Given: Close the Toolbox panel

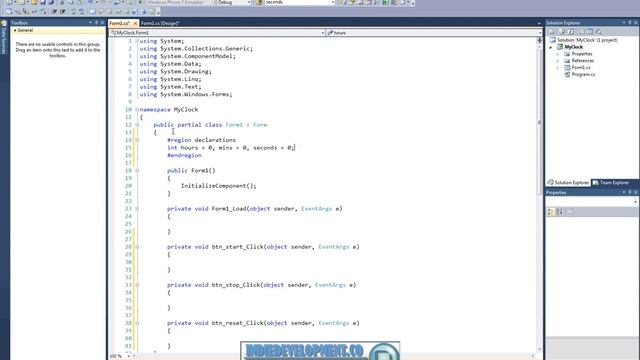Looking at the screenshot, I should [102, 22].
